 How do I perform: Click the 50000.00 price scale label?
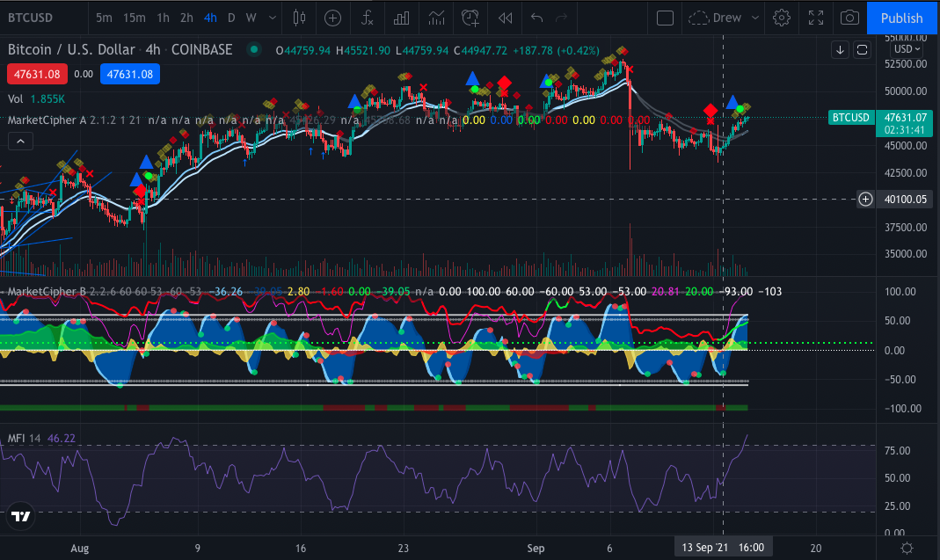pos(905,91)
